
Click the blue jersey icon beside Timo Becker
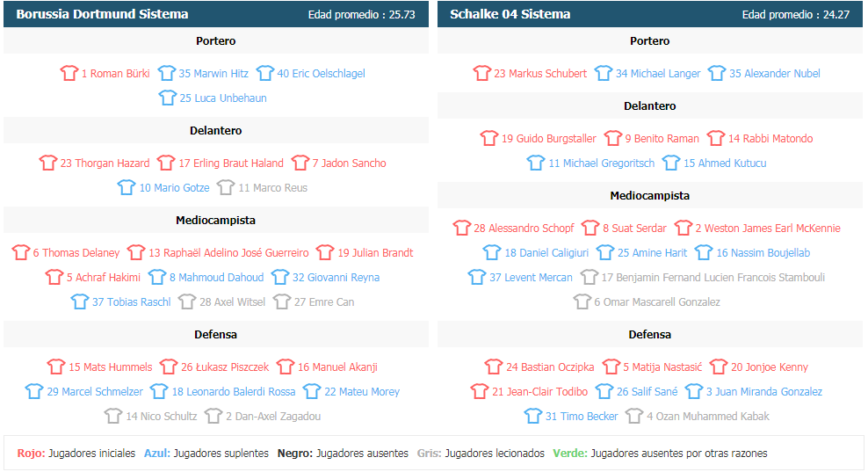pyautogui.click(x=533, y=416)
